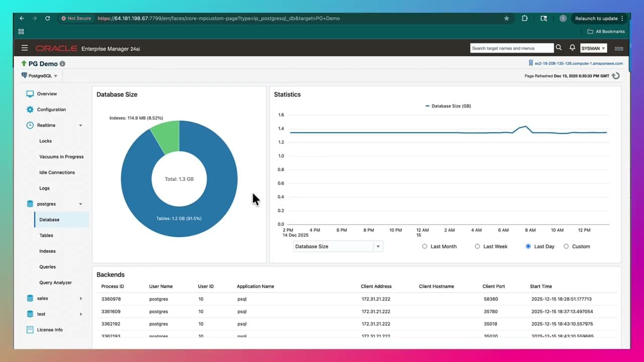644x362 pixels.
Task: Open the Query Analyzer page
Action: click(55, 283)
